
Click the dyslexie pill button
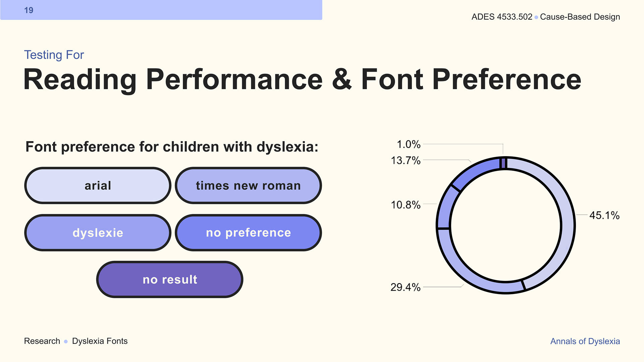[x=98, y=233]
